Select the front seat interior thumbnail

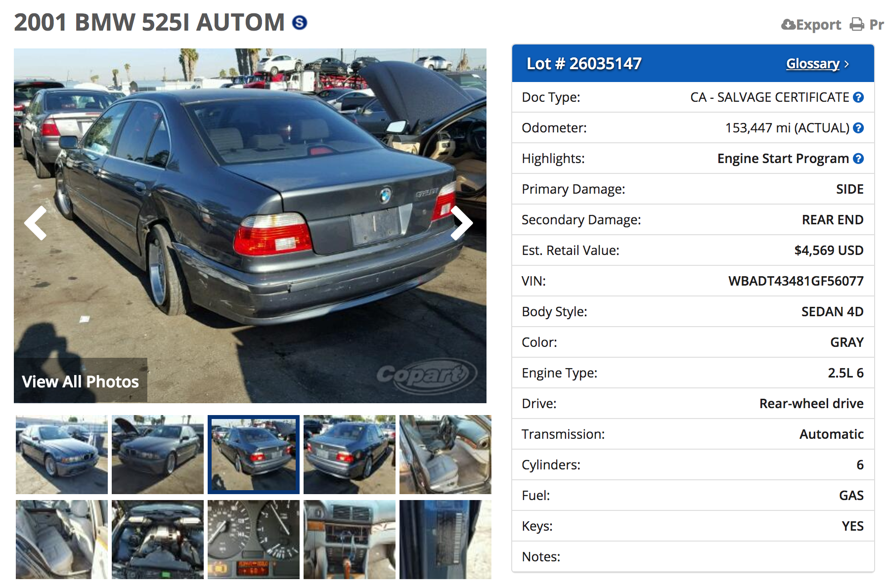445,455
